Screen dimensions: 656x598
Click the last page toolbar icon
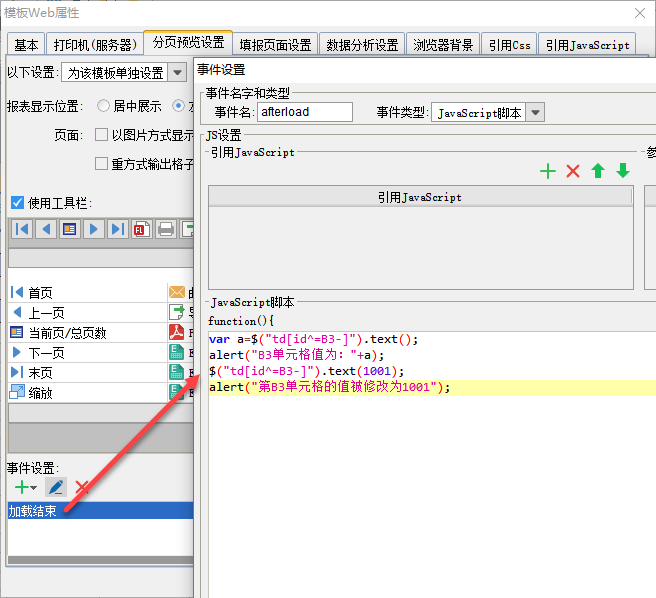118,229
